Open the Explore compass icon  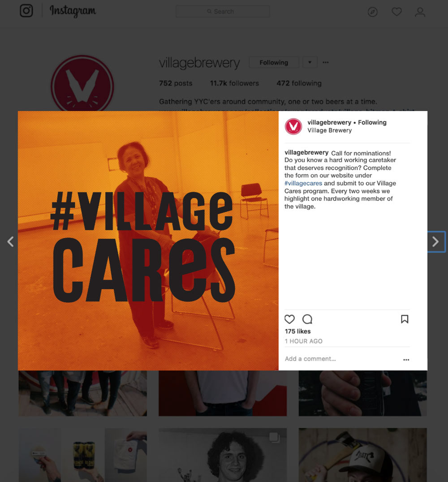tap(373, 12)
